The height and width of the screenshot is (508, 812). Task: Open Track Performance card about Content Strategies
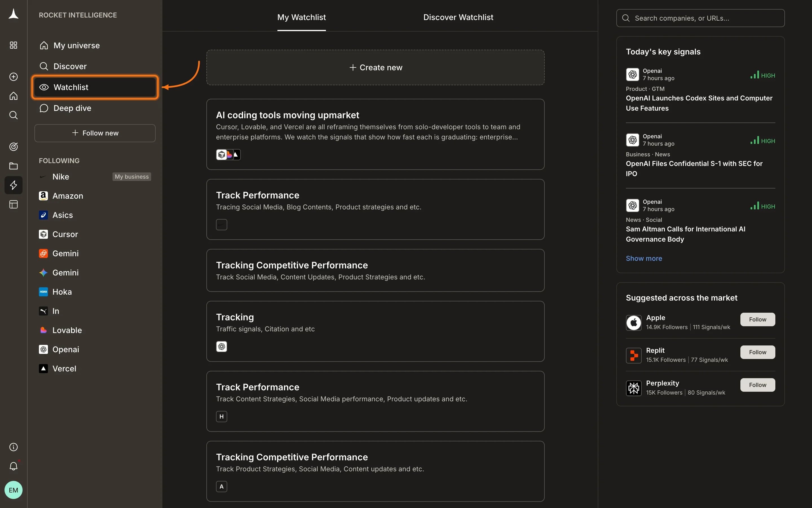pyautogui.click(x=375, y=401)
